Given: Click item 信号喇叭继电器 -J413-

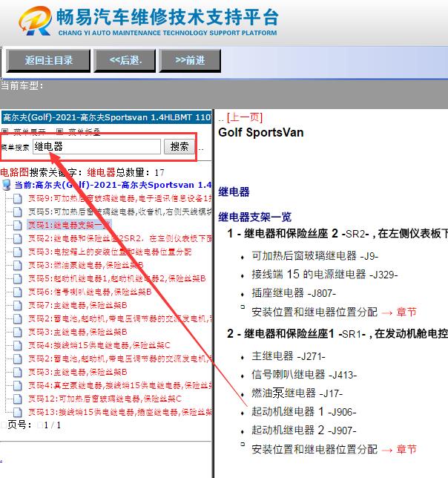Looking at the screenshot, I should pyautogui.click(x=304, y=375).
